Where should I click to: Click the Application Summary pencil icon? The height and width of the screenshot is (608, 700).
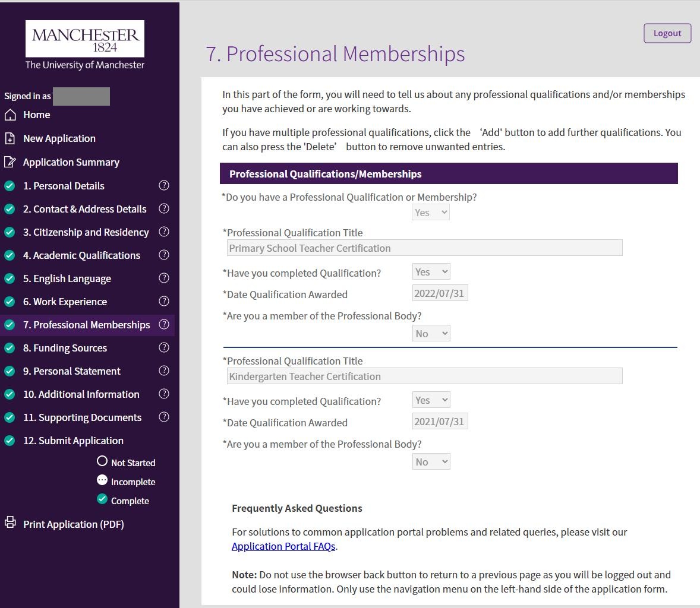[x=10, y=162]
